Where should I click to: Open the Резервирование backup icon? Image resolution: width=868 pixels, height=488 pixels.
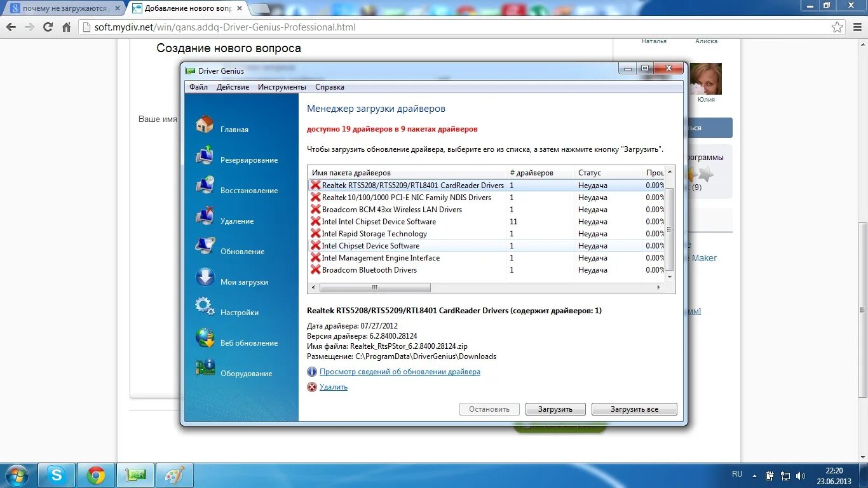205,154
